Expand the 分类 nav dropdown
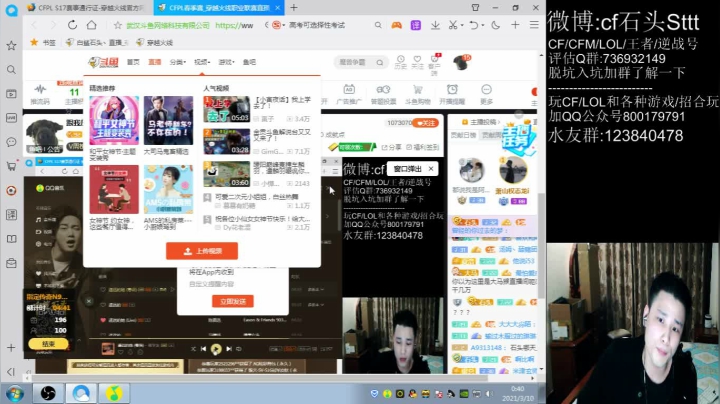 coord(178,62)
